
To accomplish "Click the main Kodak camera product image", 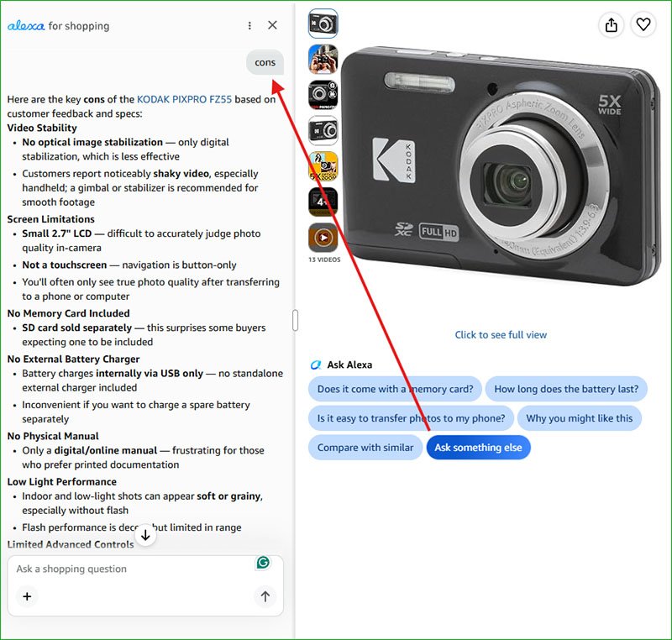I will (501, 165).
